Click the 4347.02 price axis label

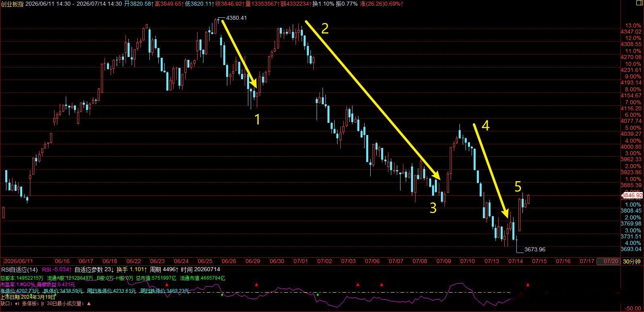coord(631,32)
